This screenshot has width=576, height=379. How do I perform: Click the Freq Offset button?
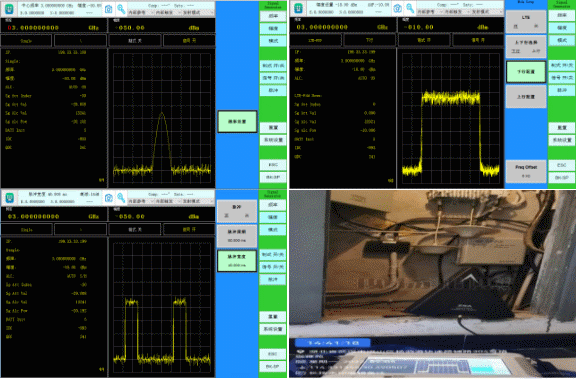coord(526,171)
